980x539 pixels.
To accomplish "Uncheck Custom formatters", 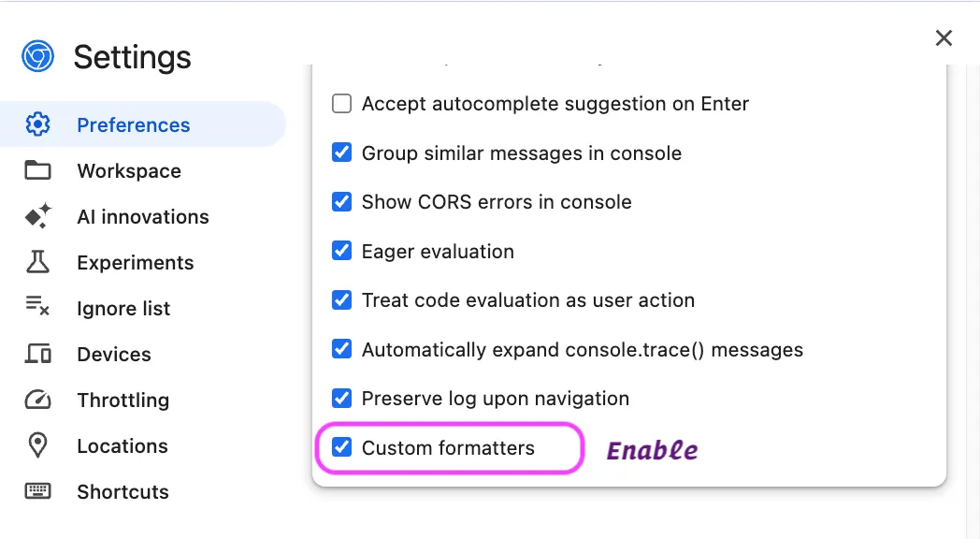I will (341, 447).
